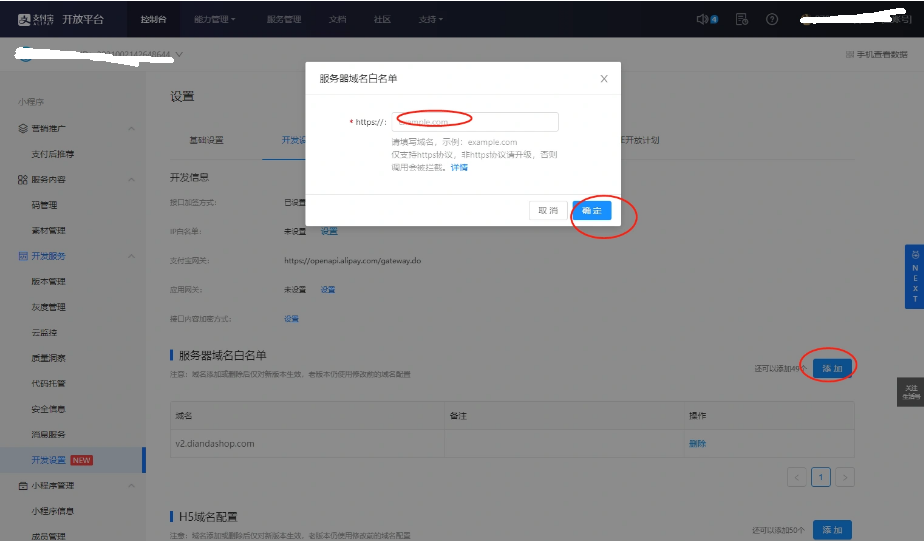
Task: Click the 开发服务 sidebar icon
Action: (23, 256)
